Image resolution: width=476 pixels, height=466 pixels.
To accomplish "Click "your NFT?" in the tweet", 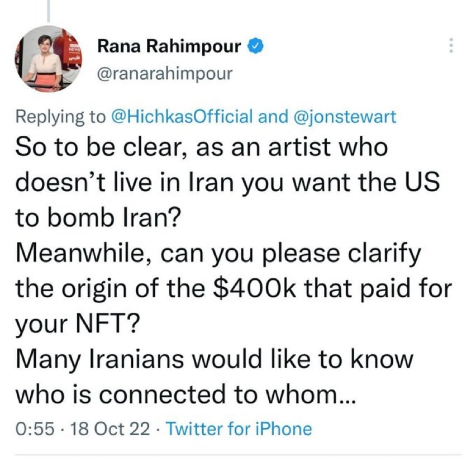I will [x=78, y=324].
